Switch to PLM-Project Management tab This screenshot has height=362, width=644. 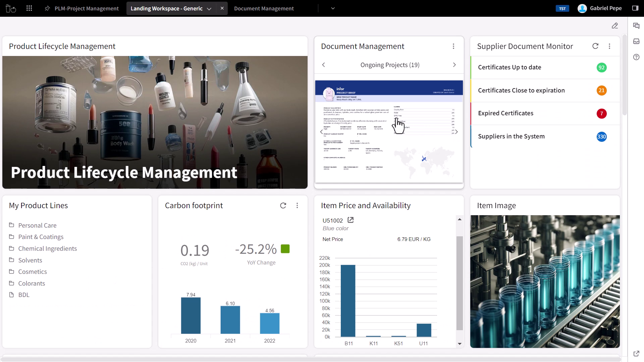pos(86,8)
